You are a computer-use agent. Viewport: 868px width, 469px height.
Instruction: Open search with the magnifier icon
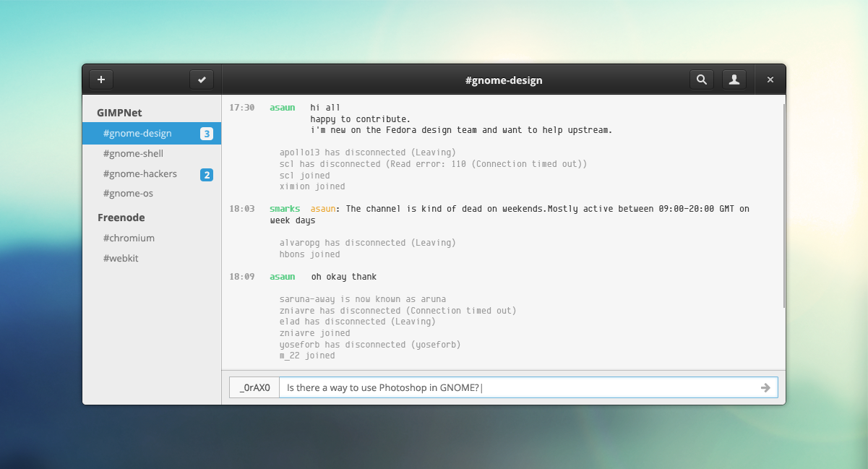(x=701, y=79)
